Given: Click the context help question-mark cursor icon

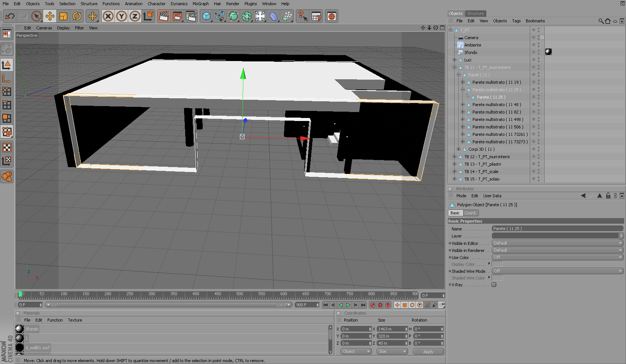Looking at the screenshot, I should [303, 16].
